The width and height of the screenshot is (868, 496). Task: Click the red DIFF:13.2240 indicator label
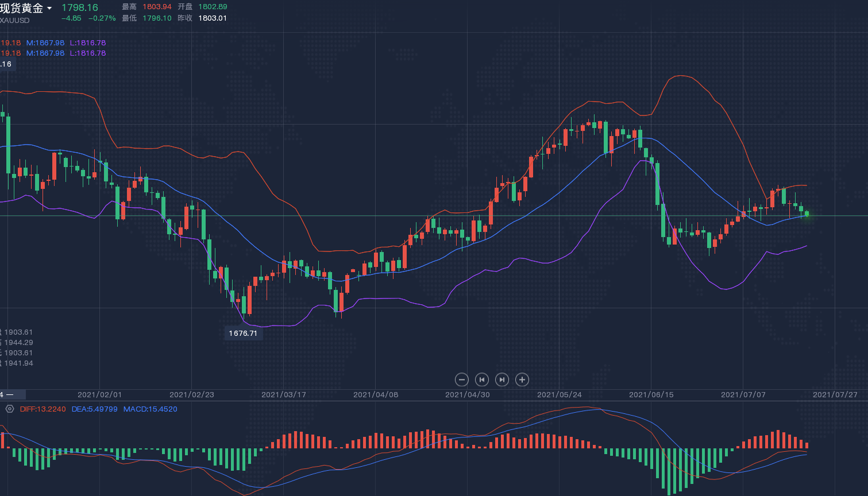point(43,409)
